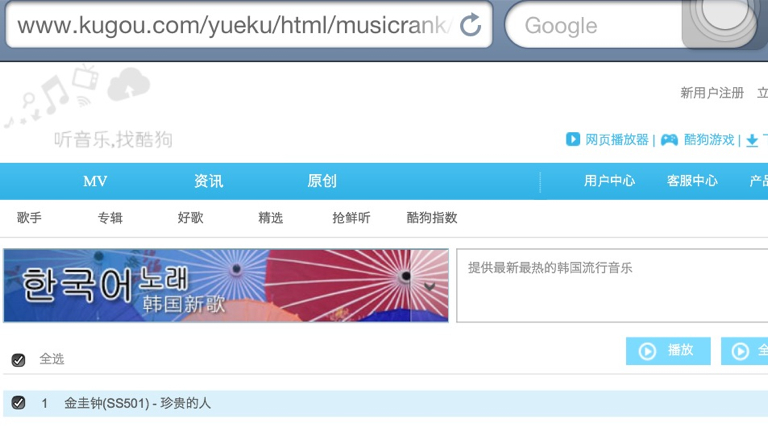
Task: Open the 酷狗游戏 link
Action: pyautogui.click(x=709, y=140)
